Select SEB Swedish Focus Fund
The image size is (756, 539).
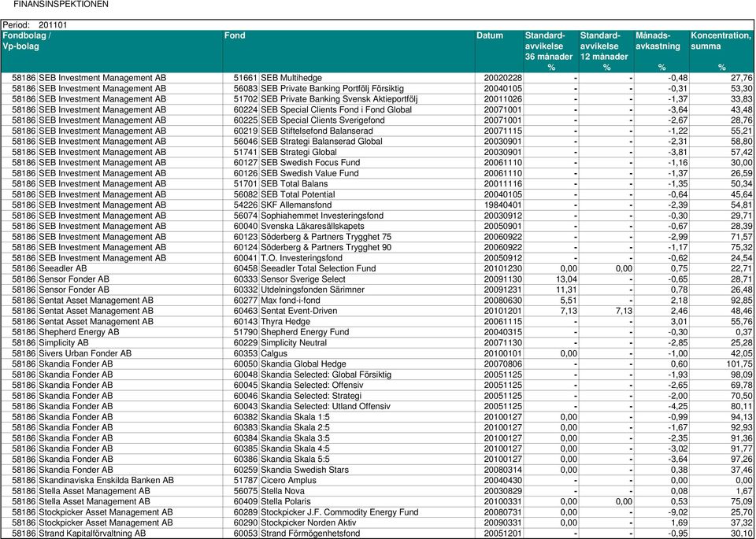pyautogui.click(x=310, y=163)
